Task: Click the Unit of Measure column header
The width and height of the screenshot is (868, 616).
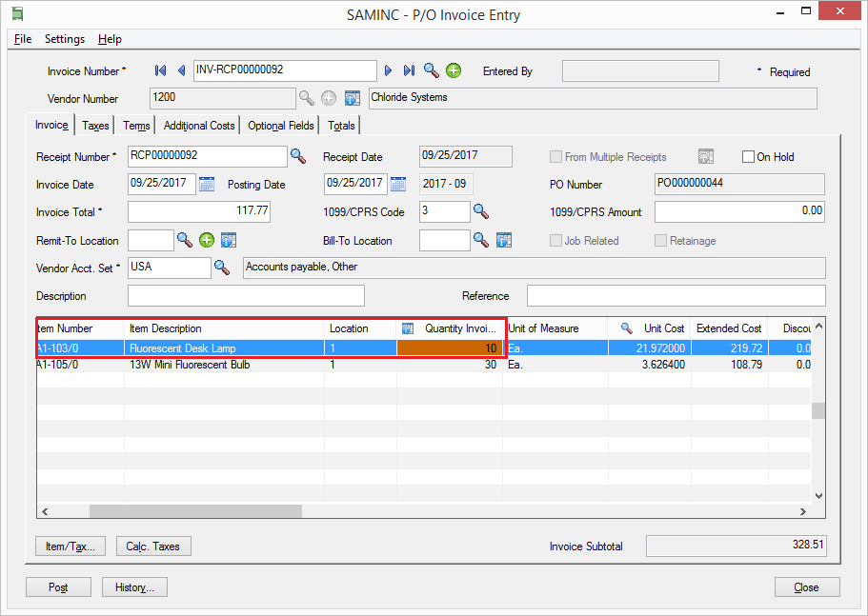Action: pos(555,328)
